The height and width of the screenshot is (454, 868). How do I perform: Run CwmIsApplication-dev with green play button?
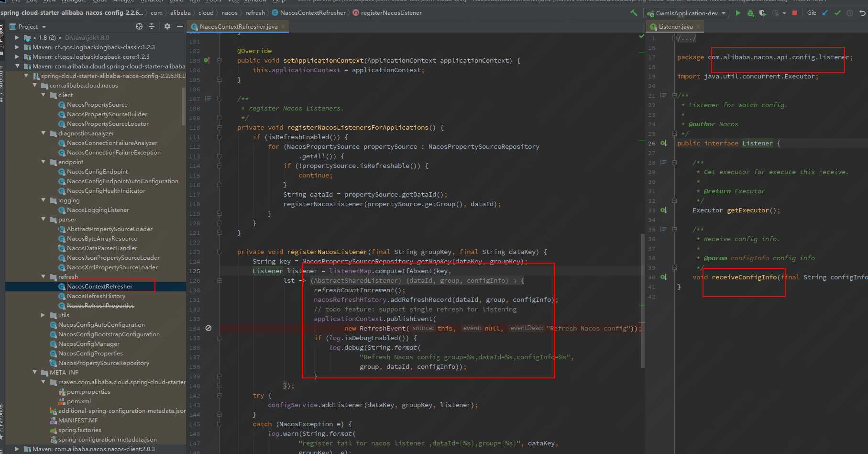tap(738, 13)
